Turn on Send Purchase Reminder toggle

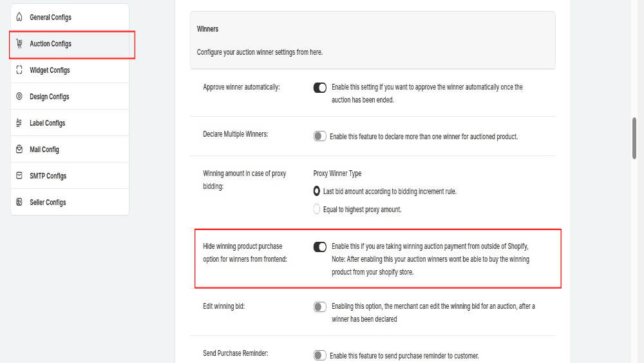320,355
